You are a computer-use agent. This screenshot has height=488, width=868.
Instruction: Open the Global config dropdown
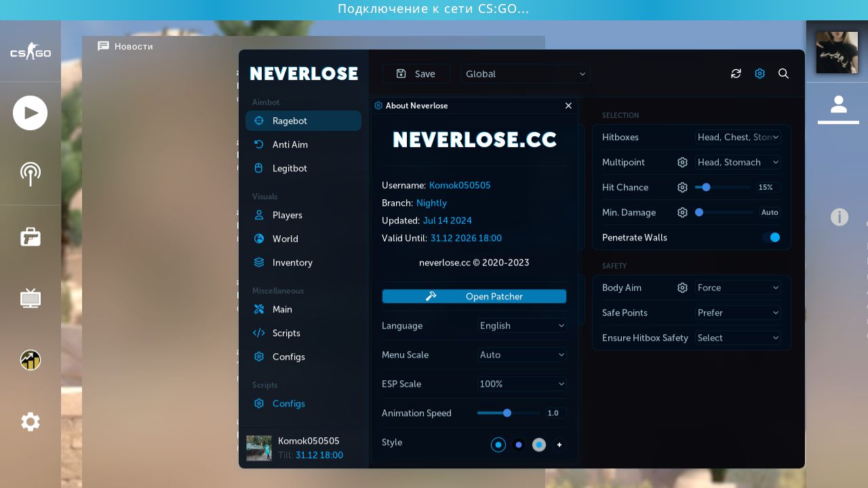[526, 74]
